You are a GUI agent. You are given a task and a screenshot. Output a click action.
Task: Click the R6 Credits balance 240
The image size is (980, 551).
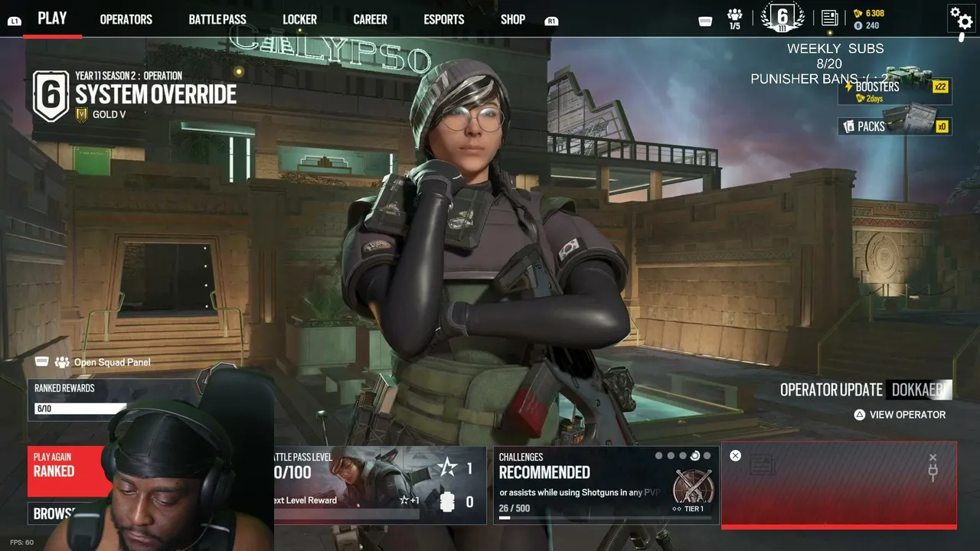(867, 25)
